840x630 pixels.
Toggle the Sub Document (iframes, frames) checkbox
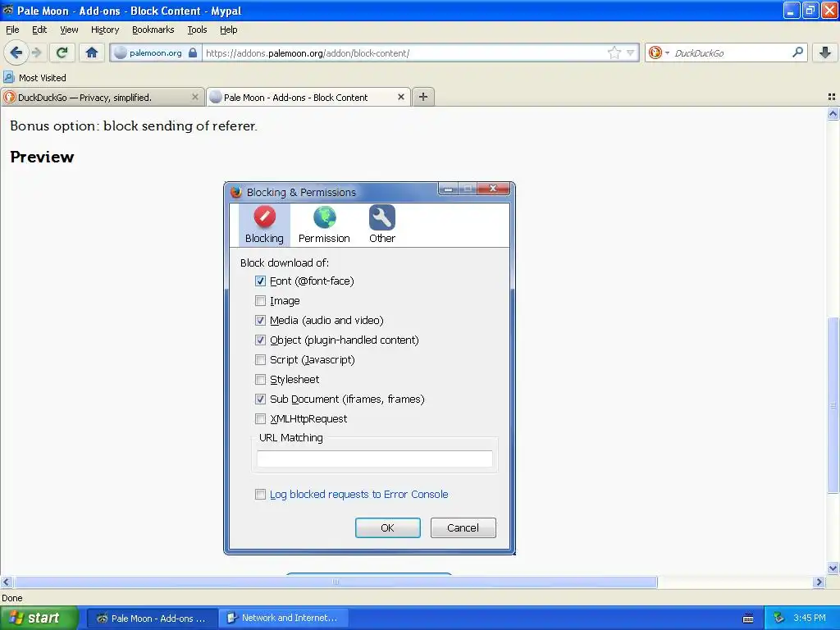(x=260, y=399)
